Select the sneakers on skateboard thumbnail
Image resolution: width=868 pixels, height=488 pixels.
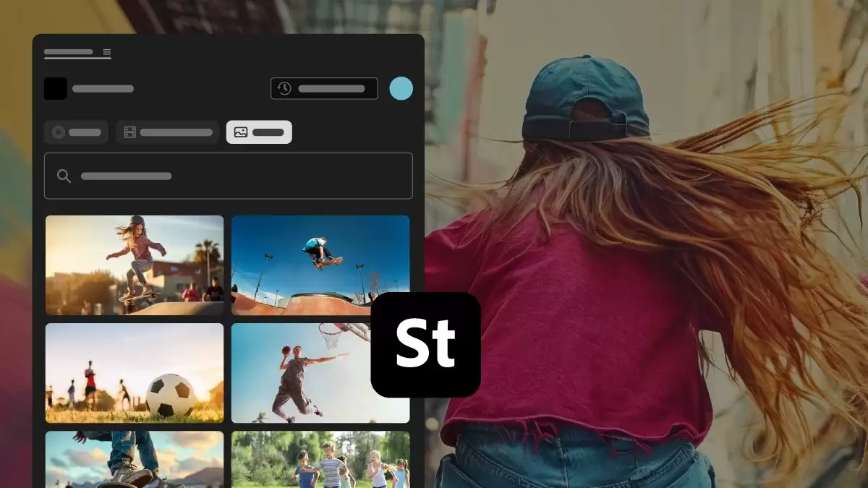click(135, 460)
